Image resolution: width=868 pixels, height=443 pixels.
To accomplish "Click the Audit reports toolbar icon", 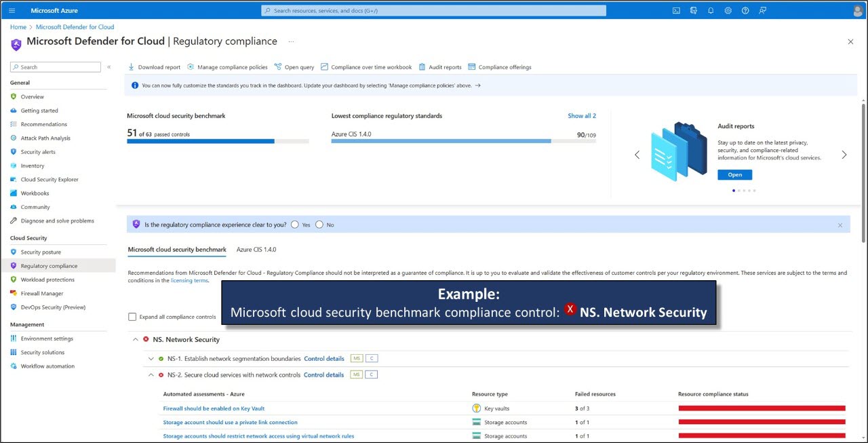I will (422, 67).
